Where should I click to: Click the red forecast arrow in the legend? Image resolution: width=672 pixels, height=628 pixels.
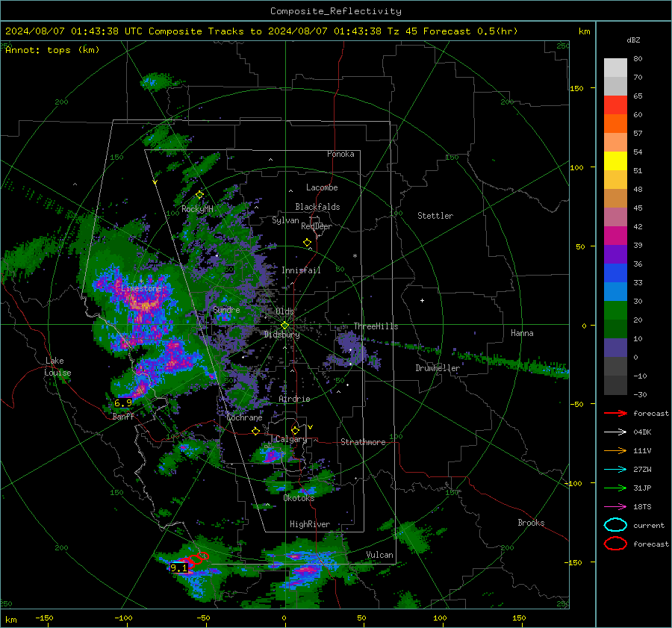(x=615, y=413)
